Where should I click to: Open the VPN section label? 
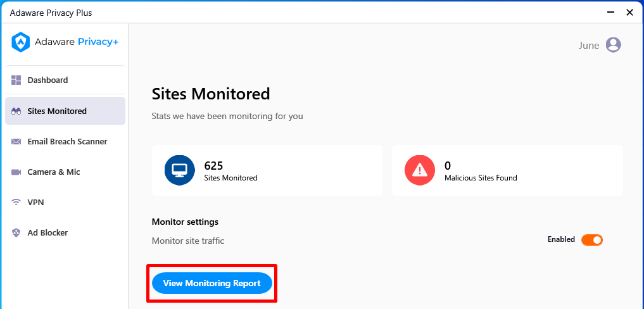click(35, 202)
